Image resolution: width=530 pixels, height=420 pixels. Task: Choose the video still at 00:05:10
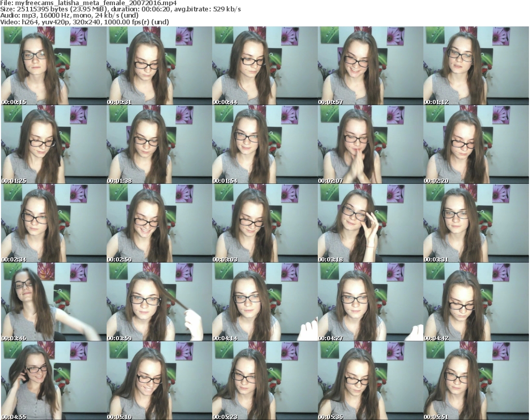coord(159,381)
